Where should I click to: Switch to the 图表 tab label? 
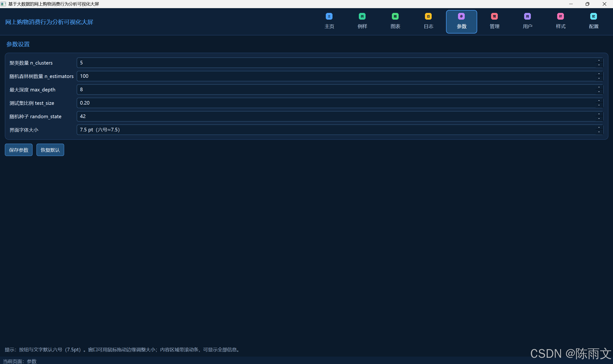tap(395, 26)
